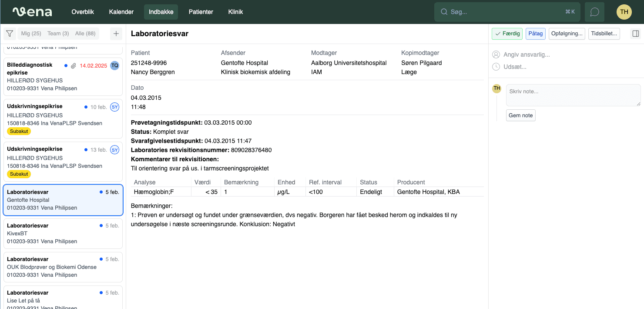Click the Skriv note input field
Screen dimensions: 644x309
point(573,95)
